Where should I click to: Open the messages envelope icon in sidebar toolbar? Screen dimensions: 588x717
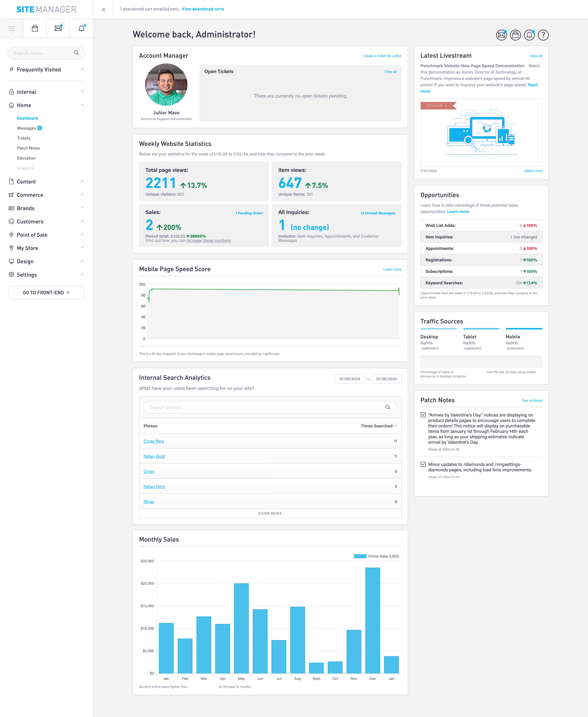click(x=58, y=28)
